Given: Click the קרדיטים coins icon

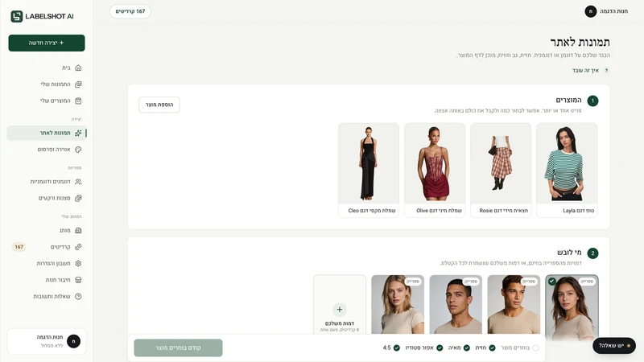Looking at the screenshot, I should (78, 247).
